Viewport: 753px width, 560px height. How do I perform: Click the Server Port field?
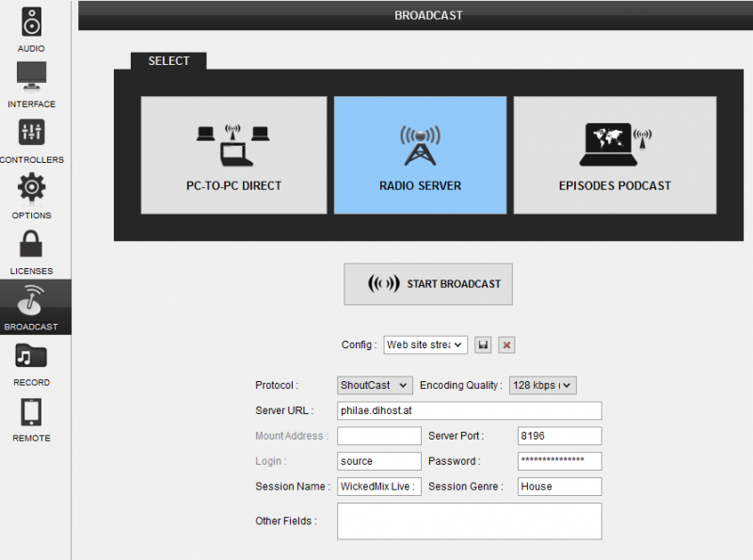[x=559, y=436]
